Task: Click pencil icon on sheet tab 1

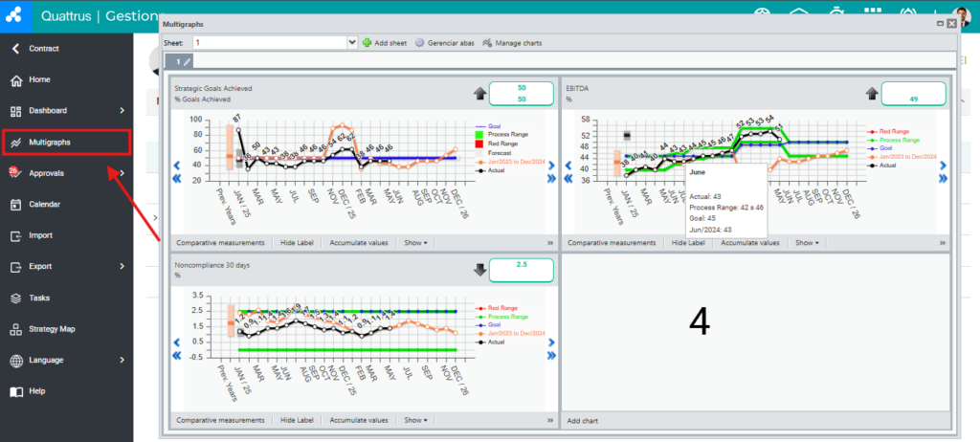Action: (187, 61)
